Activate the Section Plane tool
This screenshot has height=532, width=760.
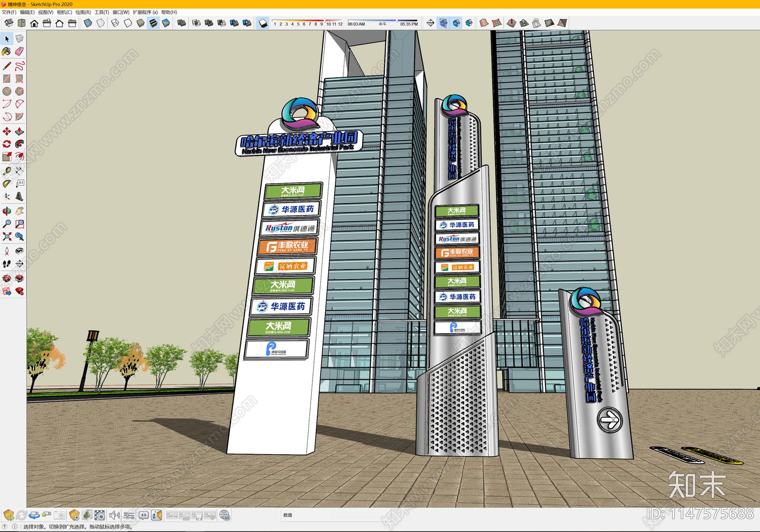point(19,263)
